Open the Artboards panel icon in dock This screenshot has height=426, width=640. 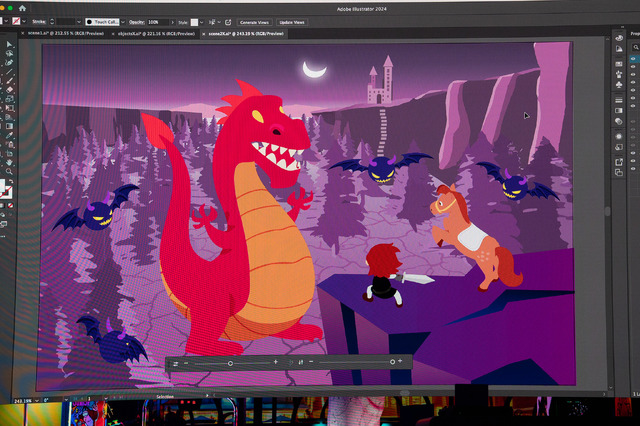coord(619,173)
